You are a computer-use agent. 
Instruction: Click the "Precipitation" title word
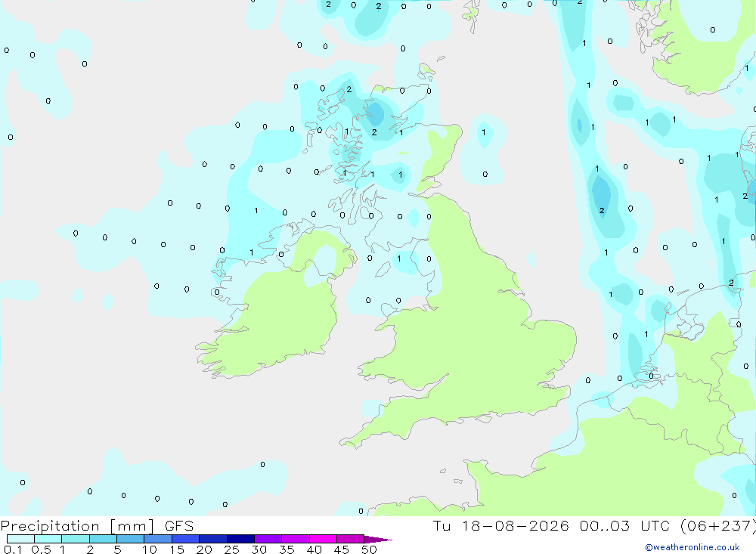tap(50, 526)
